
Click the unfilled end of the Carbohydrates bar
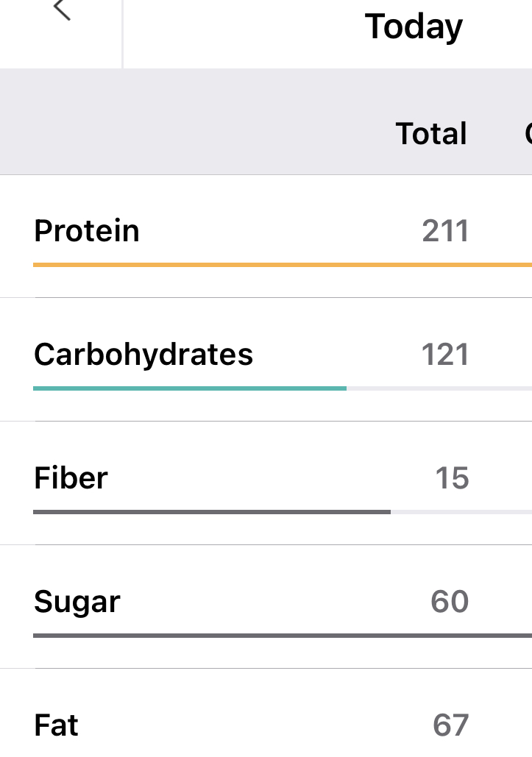point(439,388)
